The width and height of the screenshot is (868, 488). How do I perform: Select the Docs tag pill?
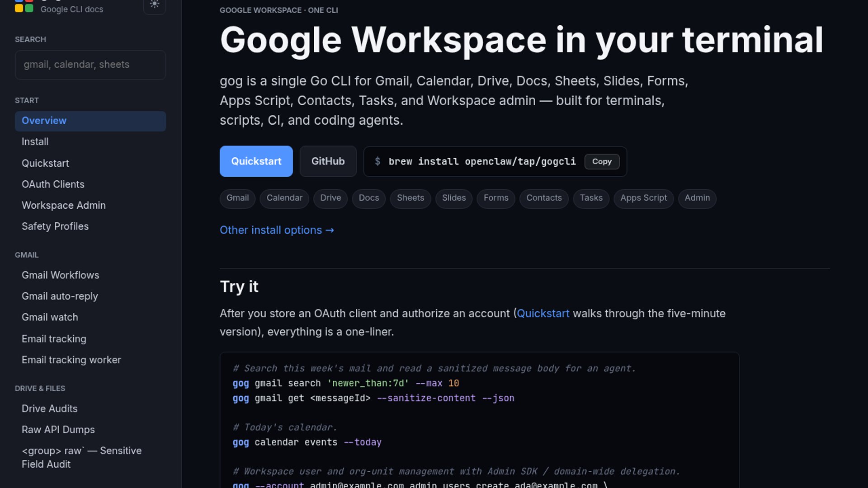(369, 198)
